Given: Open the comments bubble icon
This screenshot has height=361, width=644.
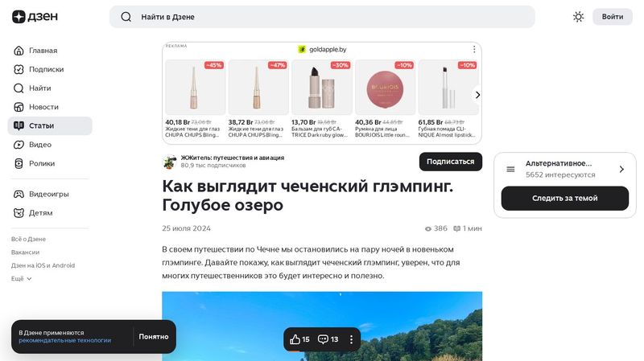Looking at the screenshot, I should pyautogui.click(x=323, y=339).
